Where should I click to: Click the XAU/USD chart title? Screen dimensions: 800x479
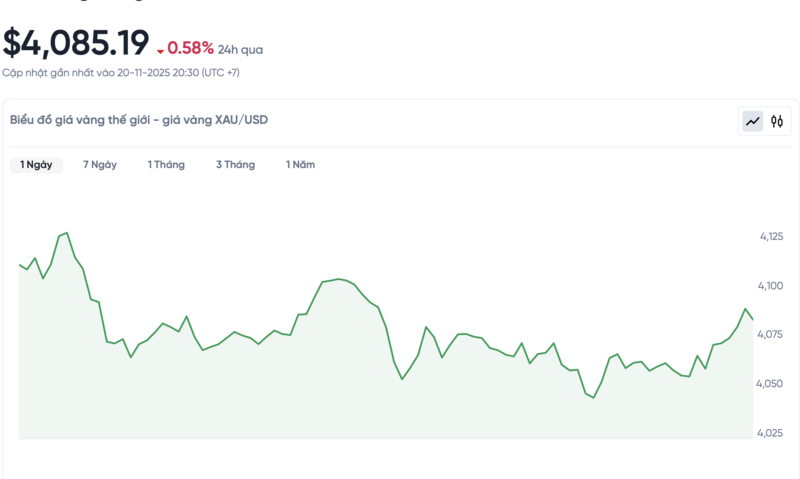(x=139, y=120)
